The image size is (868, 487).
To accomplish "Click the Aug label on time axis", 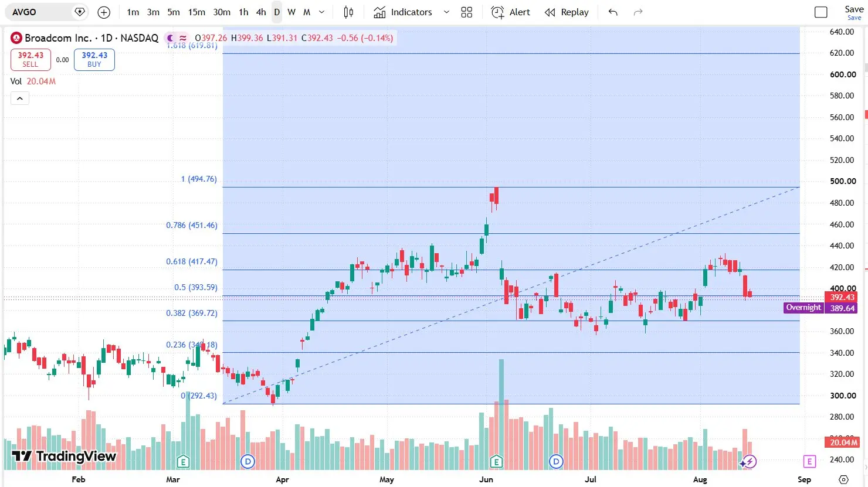I will click(700, 479).
